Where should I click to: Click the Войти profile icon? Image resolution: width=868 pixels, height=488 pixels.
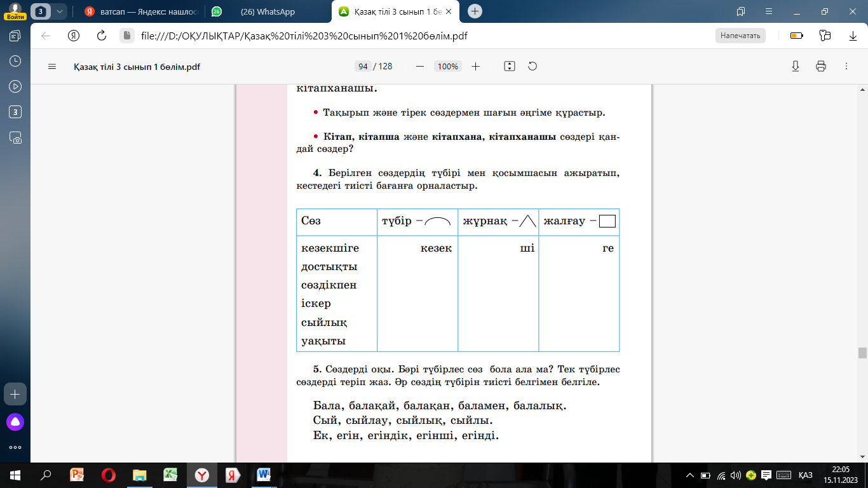15,11
